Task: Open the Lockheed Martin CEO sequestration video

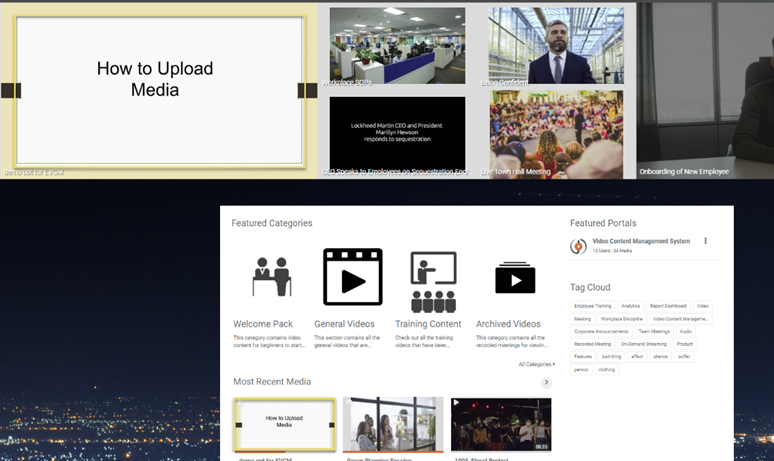Action: point(397,133)
